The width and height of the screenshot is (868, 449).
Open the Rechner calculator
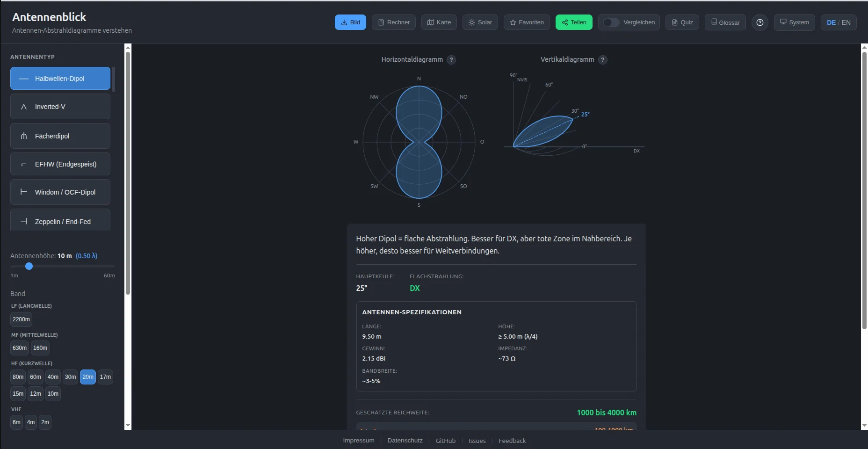[x=393, y=22]
